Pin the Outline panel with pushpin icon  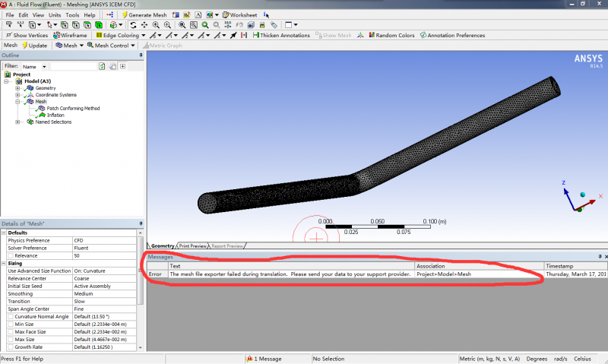141,55
